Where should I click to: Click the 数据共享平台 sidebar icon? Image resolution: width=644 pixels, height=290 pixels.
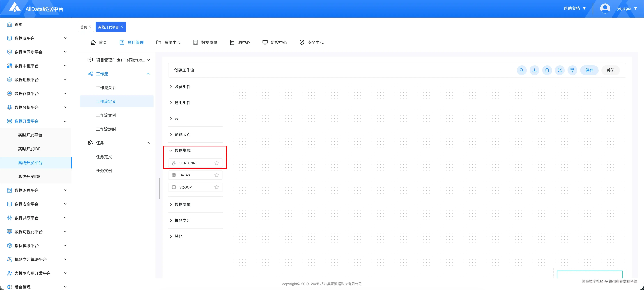click(9, 218)
